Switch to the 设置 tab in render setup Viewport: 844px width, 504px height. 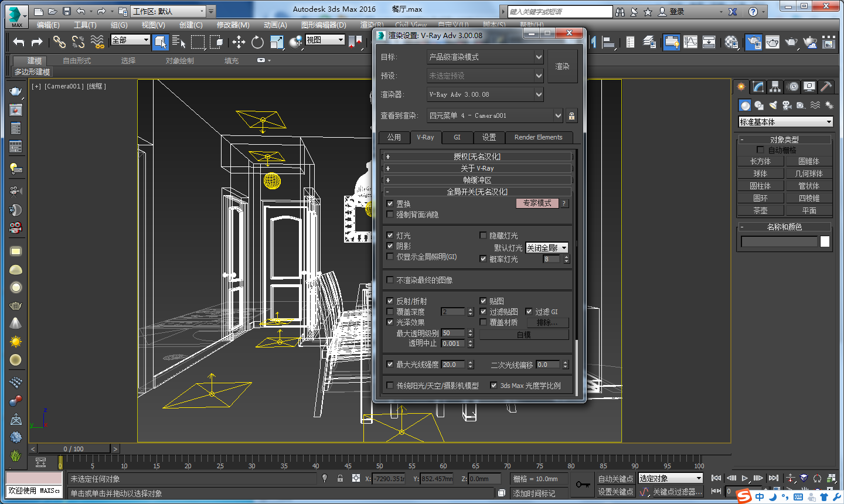tap(489, 137)
